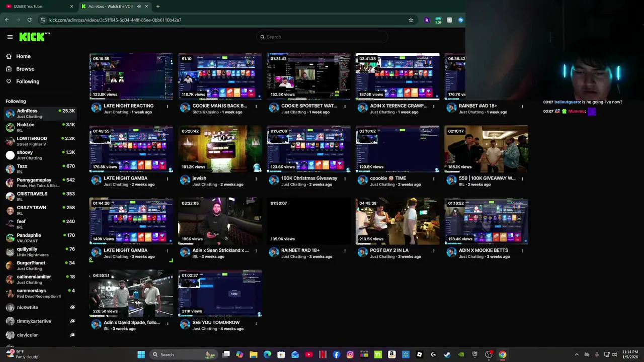The image size is (644, 362).
Task: Open Netflix from the taskbar
Action: coord(323,354)
